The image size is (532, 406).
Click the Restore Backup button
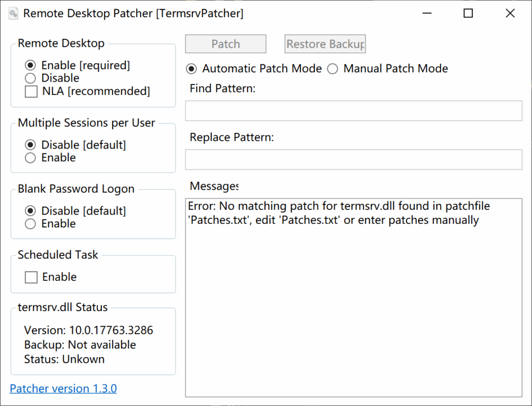(x=325, y=44)
